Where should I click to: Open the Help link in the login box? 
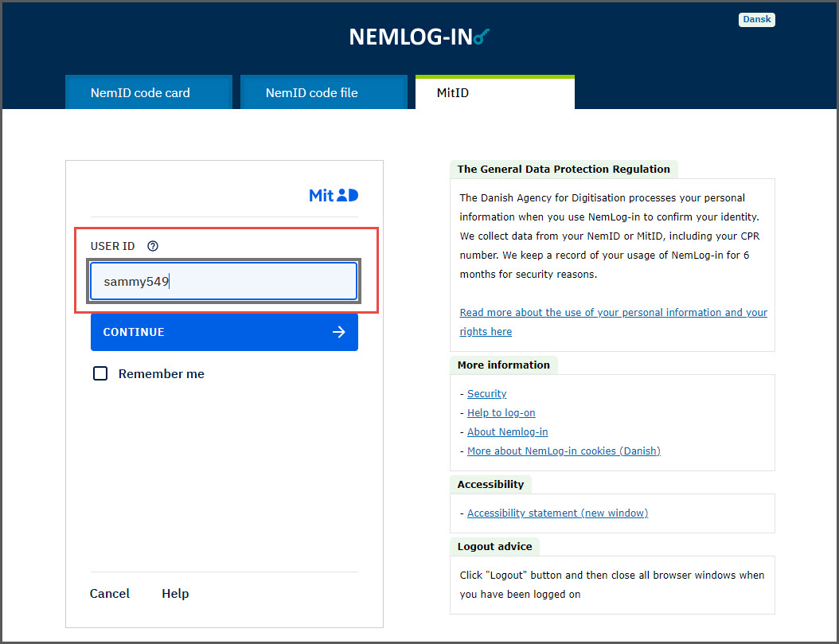[175, 593]
